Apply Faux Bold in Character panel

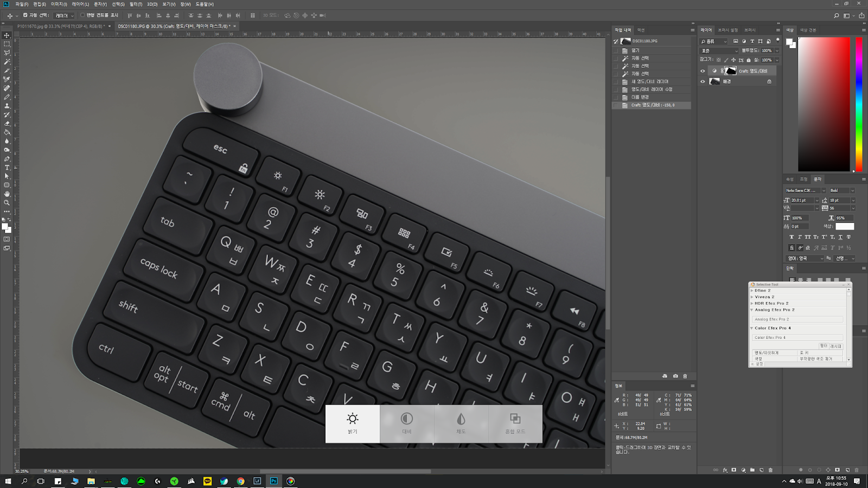tap(792, 237)
